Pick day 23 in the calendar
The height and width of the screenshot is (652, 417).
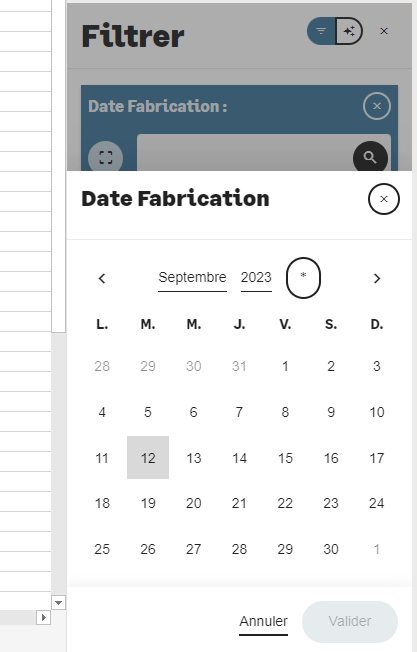pyautogui.click(x=331, y=503)
